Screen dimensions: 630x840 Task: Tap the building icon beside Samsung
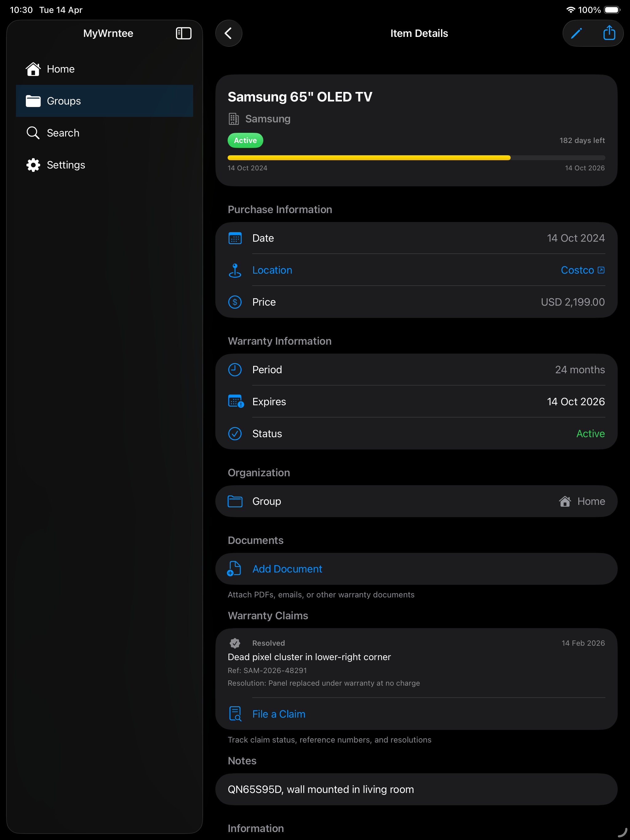pyautogui.click(x=234, y=119)
